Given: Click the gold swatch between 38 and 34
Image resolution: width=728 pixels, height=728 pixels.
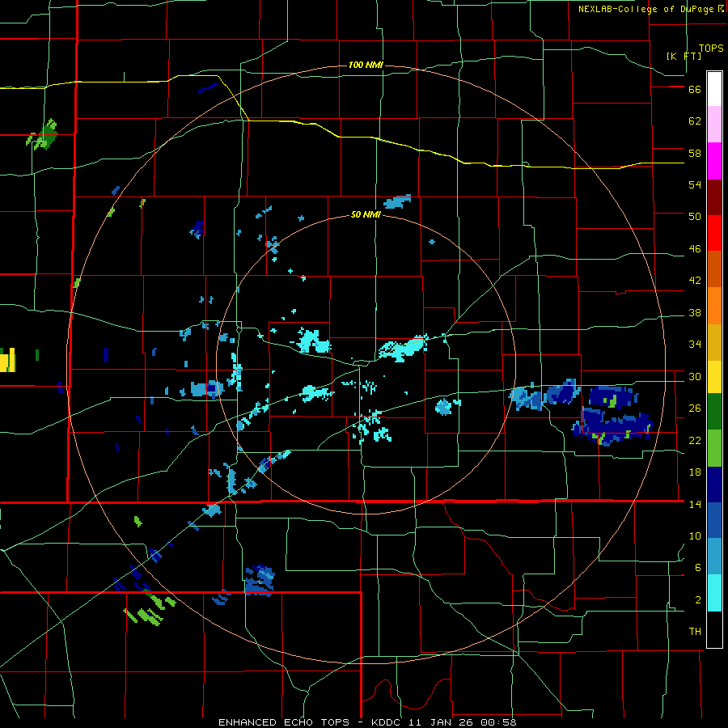Looking at the screenshot, I should 714,341.
